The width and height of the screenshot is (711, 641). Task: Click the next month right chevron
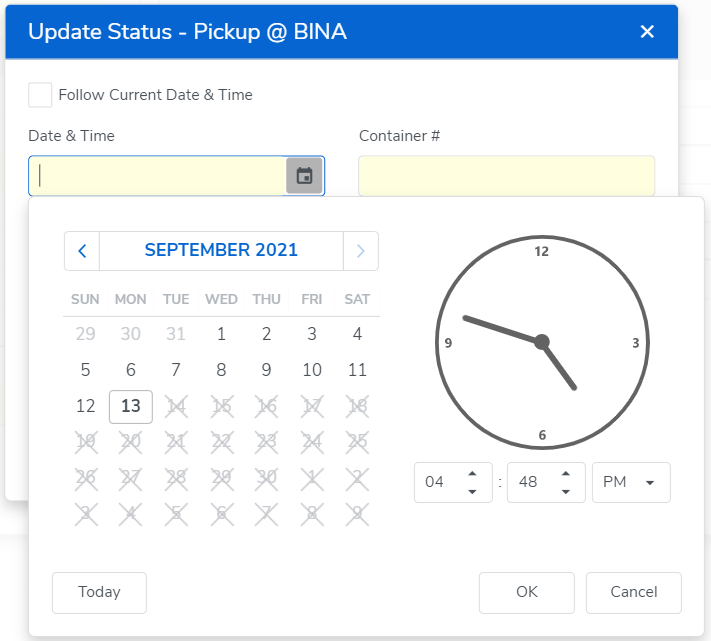click(361, 251)
